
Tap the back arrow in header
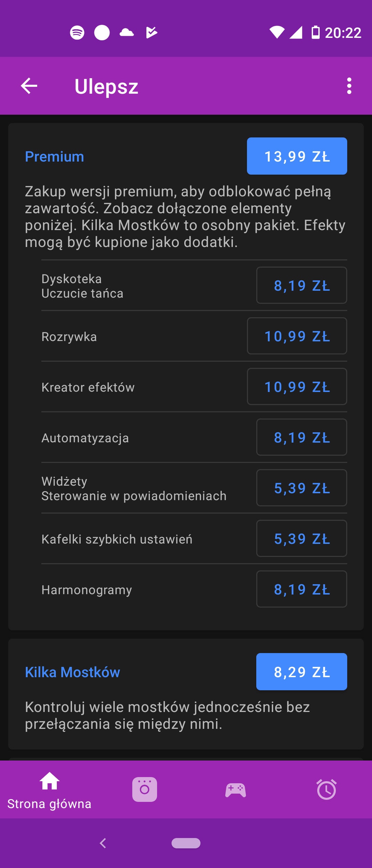[x=29, y=86]
